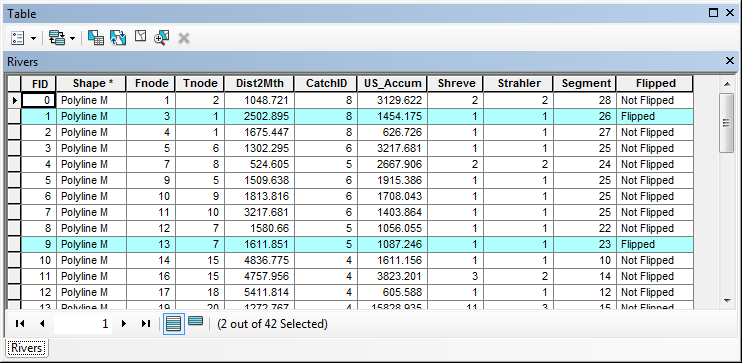The width and height of the screenshot is (742, 363).
Task: Toggle Show selected records view
Action: (x=195, y=322)
